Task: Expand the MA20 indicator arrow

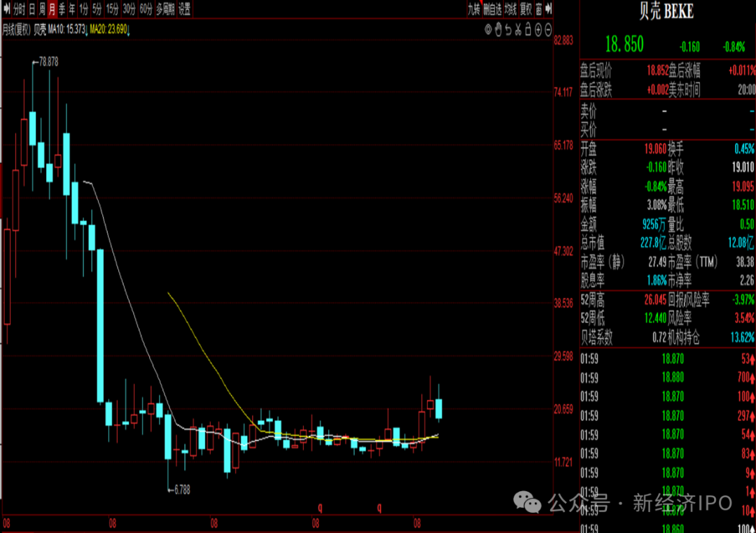Action: point(129,30)
